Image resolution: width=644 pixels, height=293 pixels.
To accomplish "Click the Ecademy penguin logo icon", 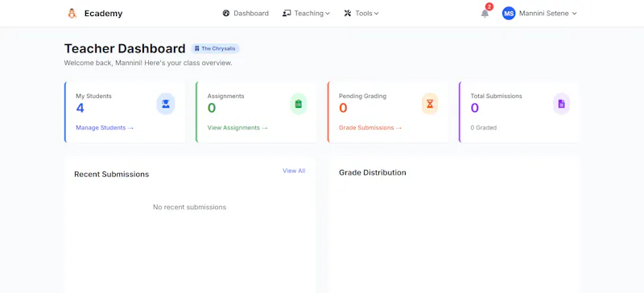I will point(72,13).
